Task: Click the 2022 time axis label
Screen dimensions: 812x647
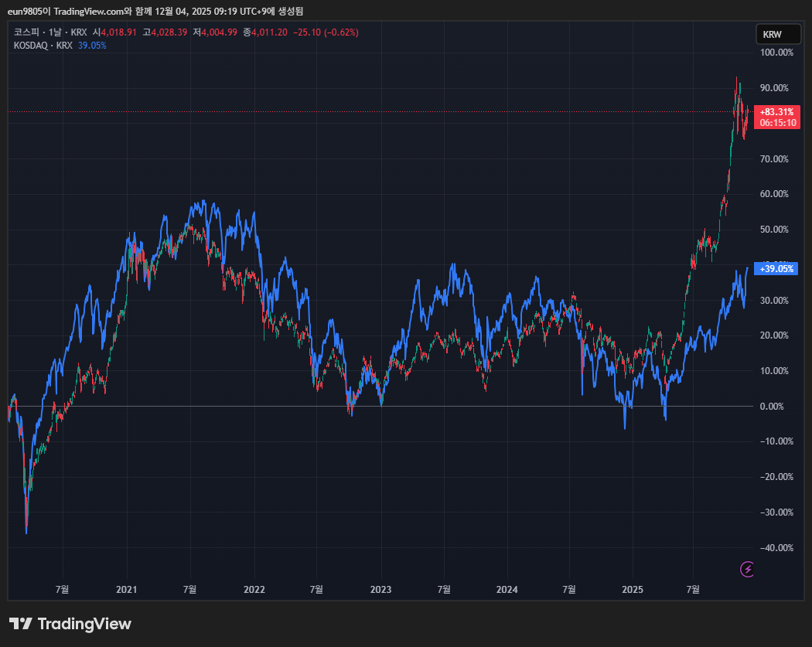Action: point(254,590)
